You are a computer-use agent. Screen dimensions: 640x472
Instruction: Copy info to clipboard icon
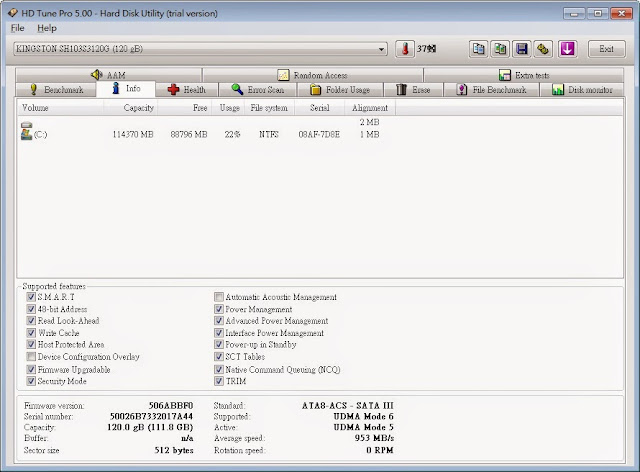pyautogui.click(x=478, y=49)
